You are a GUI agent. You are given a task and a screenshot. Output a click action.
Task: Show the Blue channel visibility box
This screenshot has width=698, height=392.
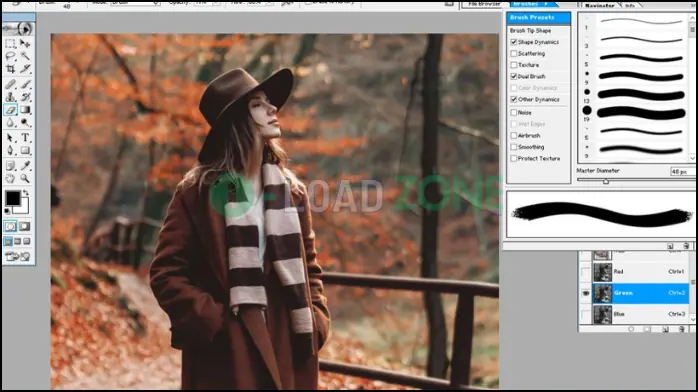585,315
